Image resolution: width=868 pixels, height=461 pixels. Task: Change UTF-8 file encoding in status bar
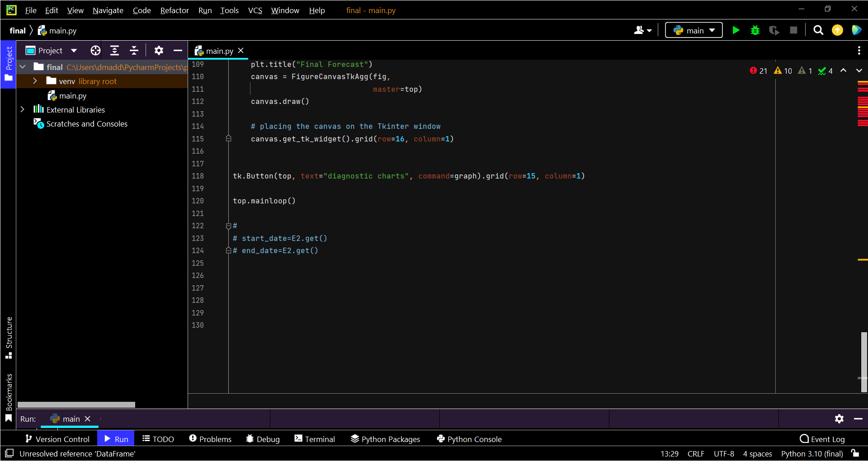click(724, 453)
